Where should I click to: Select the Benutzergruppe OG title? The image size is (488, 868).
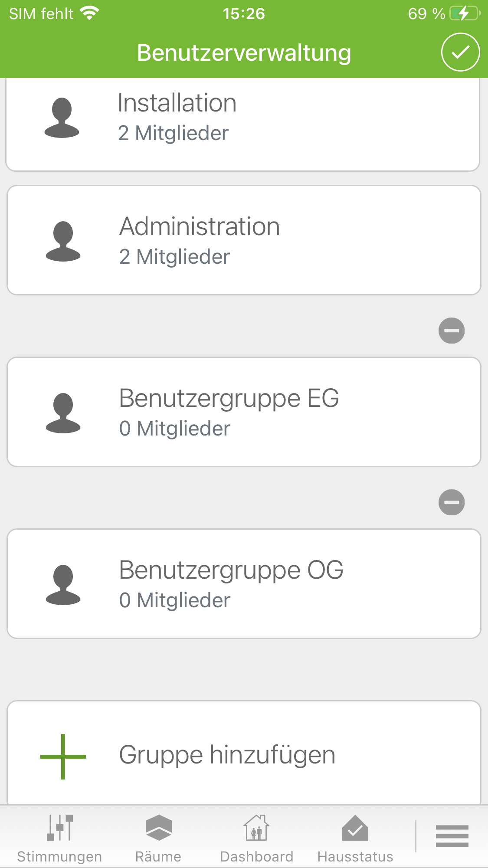pos(231,570)
